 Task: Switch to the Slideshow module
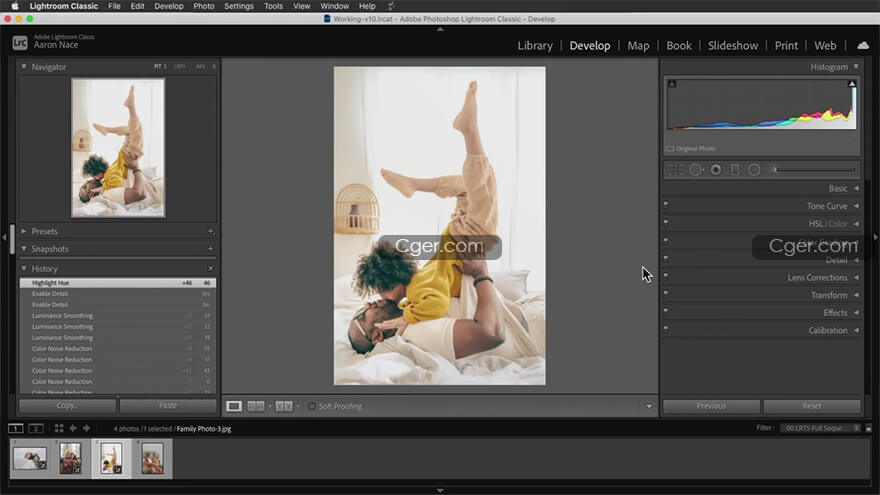[732, 45]
